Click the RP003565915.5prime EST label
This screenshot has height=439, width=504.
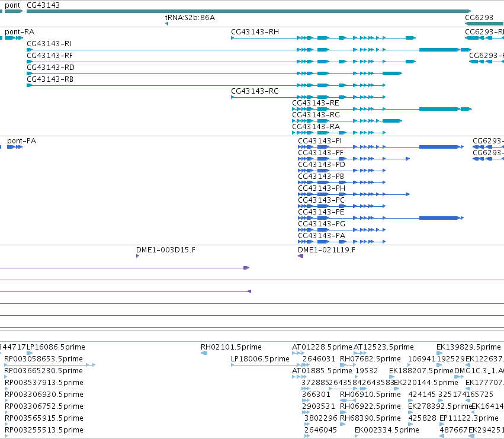click(44, 418)
